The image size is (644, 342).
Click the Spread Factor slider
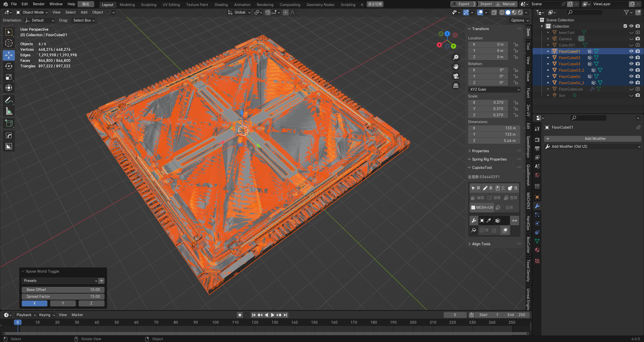63,297
